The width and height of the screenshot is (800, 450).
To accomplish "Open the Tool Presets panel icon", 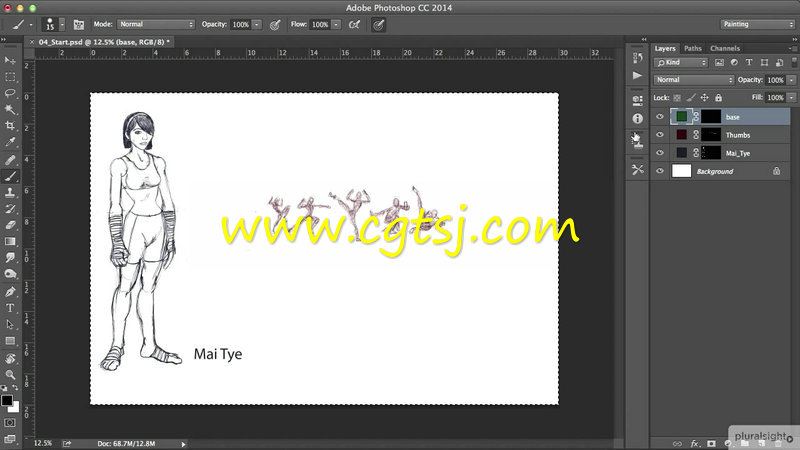I will click(637, 170).
